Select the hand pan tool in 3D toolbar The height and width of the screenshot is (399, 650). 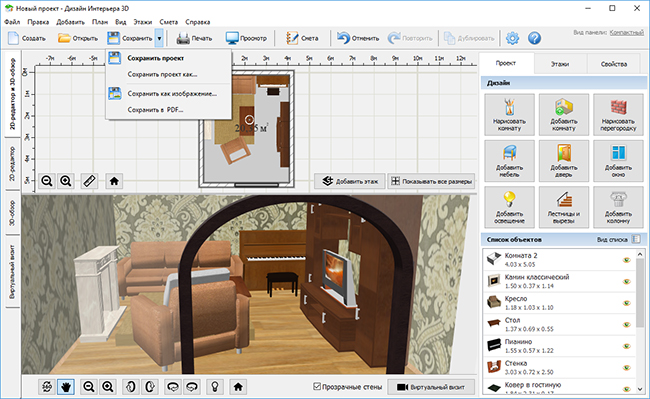(66, 387)
